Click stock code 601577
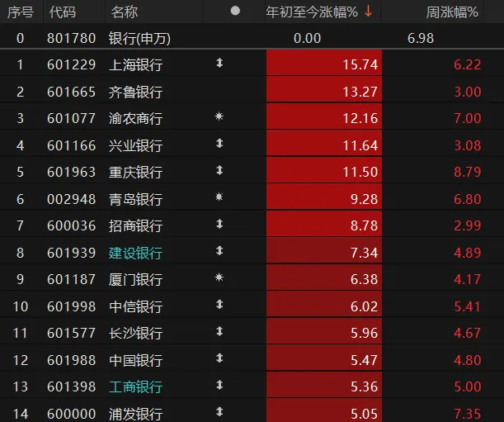The width and height of the screenshot is (504, 422). pyautogui.click(x=72, y=333)
